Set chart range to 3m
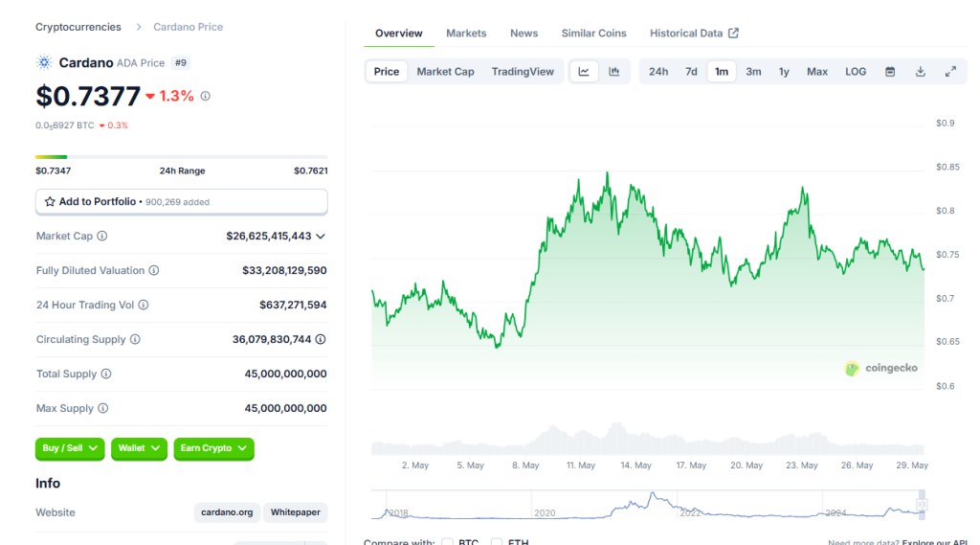Viewport: 980px width, 545px height. coord(753,71)
